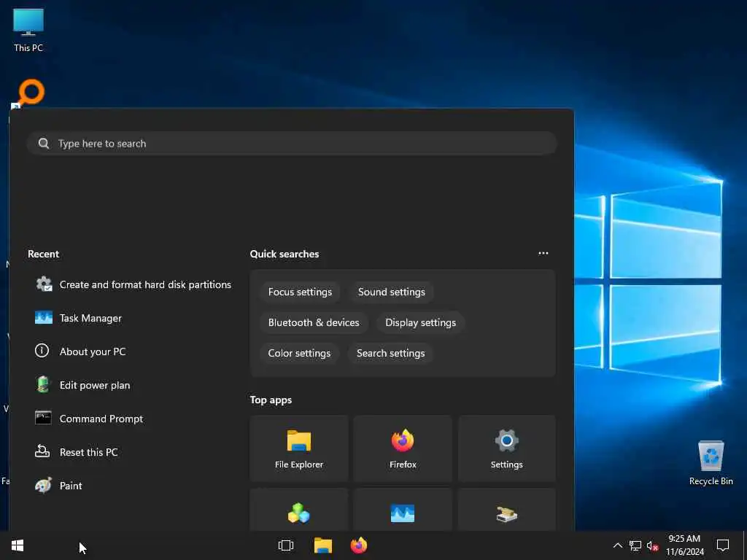This screenshot has height=560, width=747.
Task: Click the muted volume icon in tray
Action: 652,545
